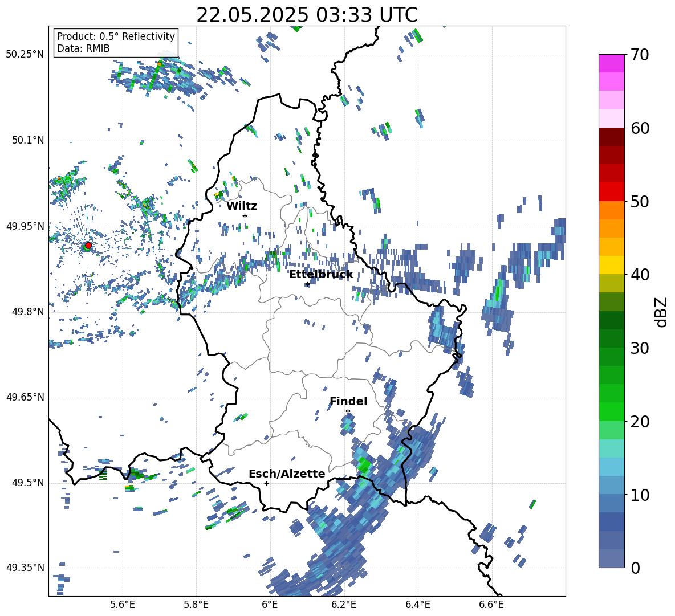The image size is (675, 616).
Task: Pick the magenta swatch at colorbar top
Action: (x=611, y=63)
